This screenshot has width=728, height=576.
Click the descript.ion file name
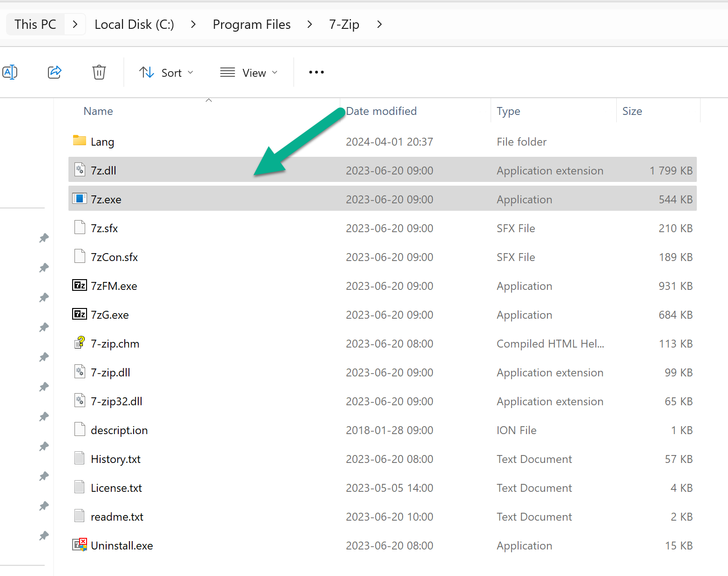[x=119, y=430]
